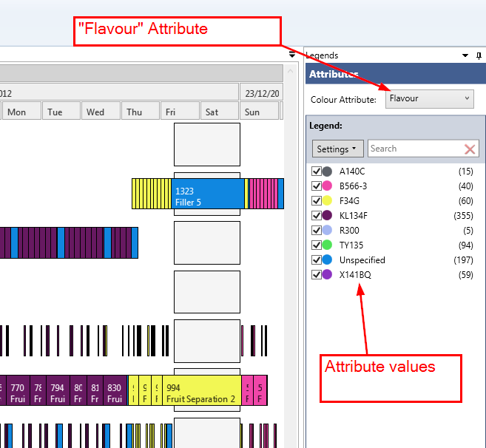
Task: Open the Colour Attribute Flavour dropdown
Action: (x=429, y=98)
